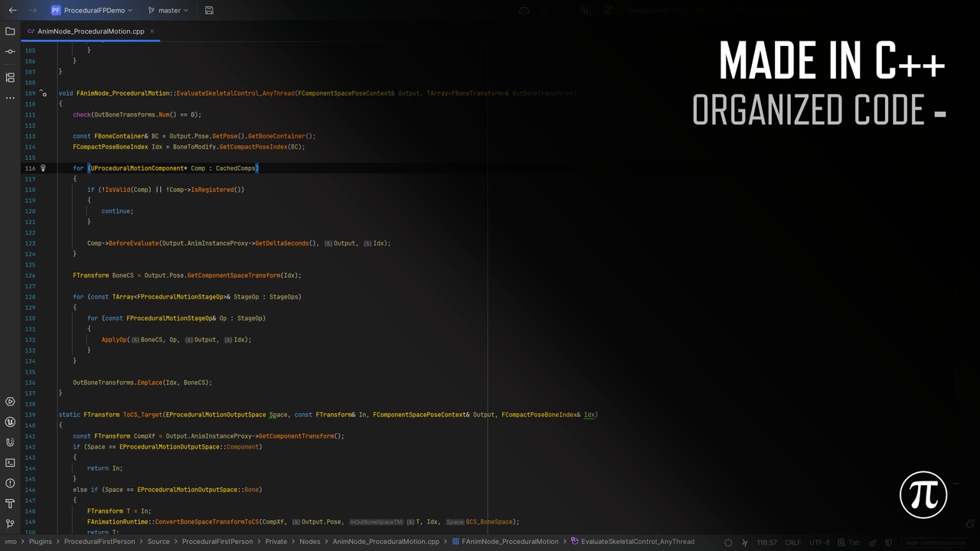Click the EvaluateSkeletalControl_AnyThread breadcrumb
This screenshot has height=551, width=980.
pyautogui.click(x=632, y=542)
